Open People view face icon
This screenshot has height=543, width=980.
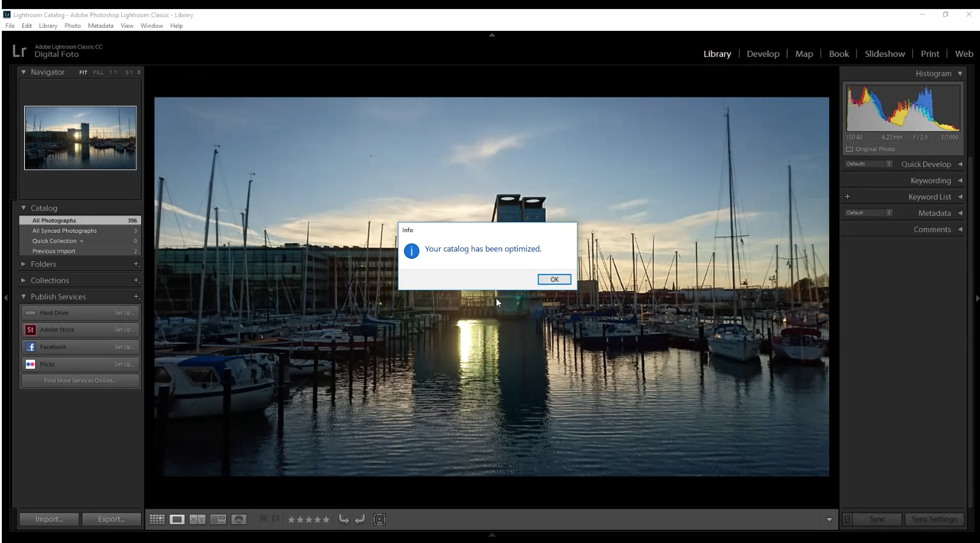point(239,519)
